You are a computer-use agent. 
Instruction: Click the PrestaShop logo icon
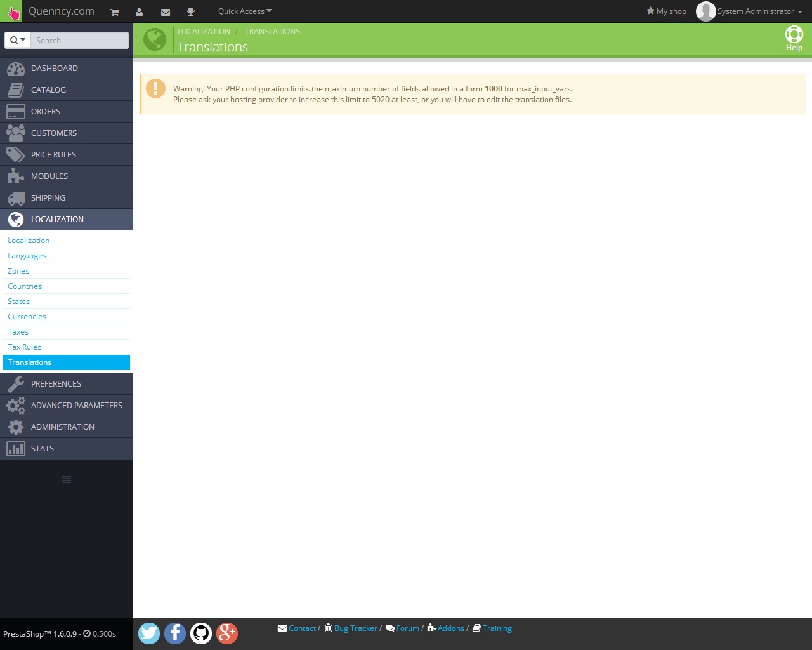pos(11,11)
